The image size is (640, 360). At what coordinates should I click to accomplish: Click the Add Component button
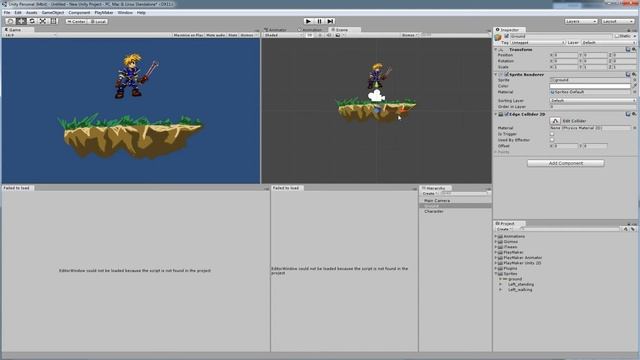(566, 163)
